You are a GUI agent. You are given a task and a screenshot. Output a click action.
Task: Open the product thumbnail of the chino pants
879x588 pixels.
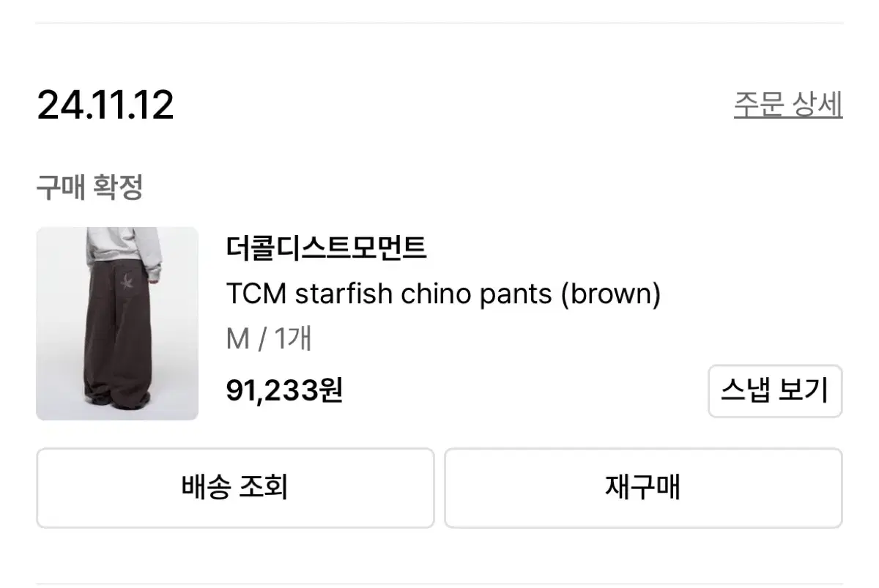pos(117,324)
